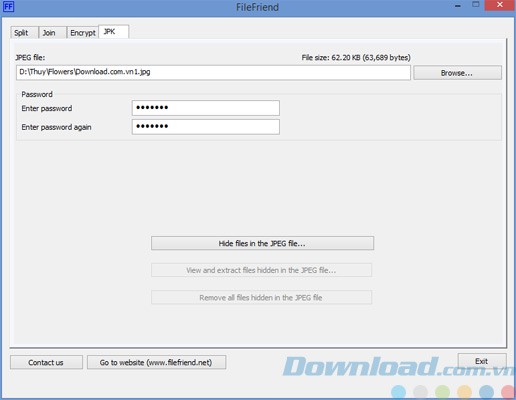Click Remove all files hidden button
The height and width of the screenshot is (400, 516).
(x=261, y=298)
